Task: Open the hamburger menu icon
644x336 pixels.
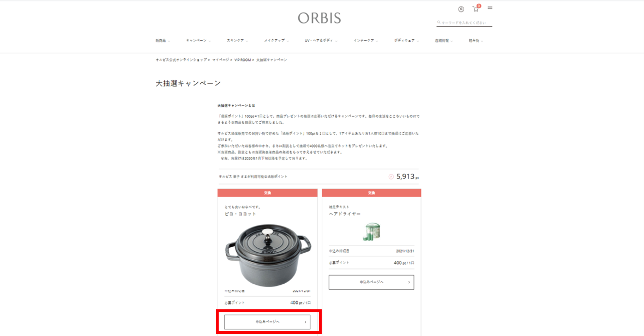Action: coord(490,8)
